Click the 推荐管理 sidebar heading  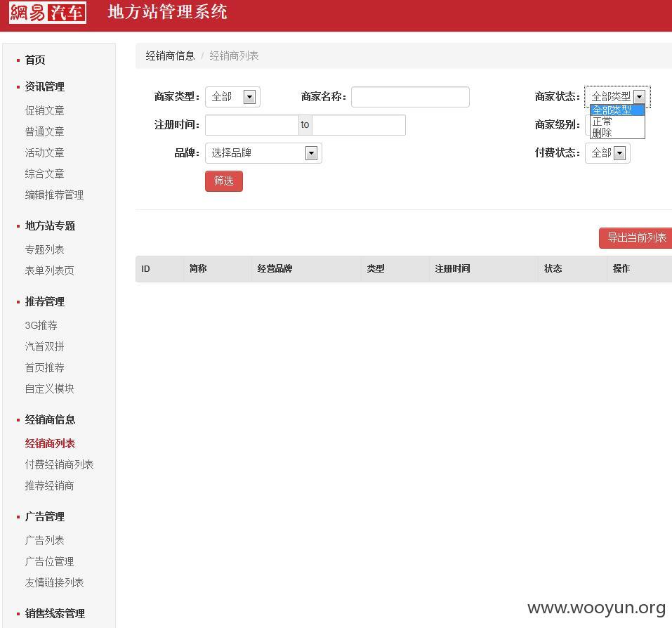44,302
